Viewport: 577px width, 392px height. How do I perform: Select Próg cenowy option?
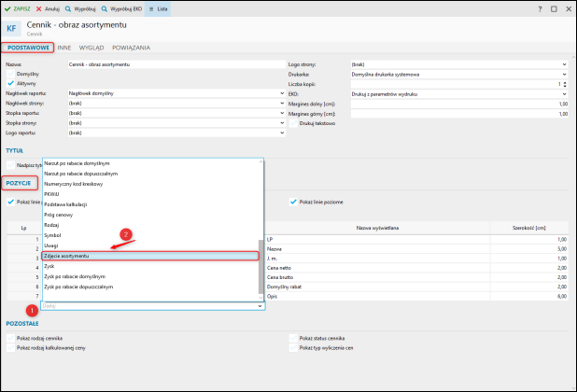(x=150, y=215)
